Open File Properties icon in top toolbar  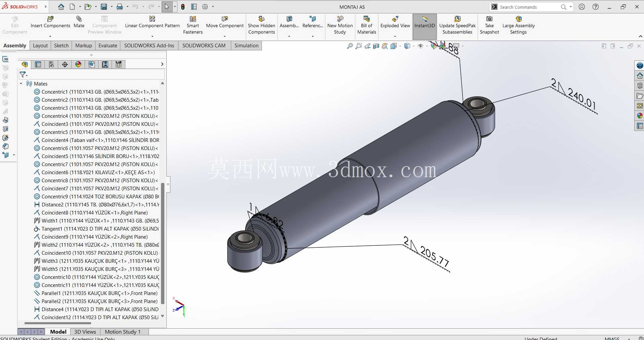(194, 7)
